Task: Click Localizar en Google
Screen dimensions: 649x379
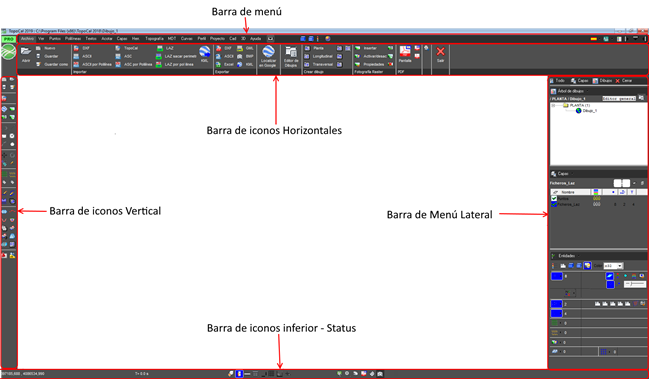Action: point(268,56)
